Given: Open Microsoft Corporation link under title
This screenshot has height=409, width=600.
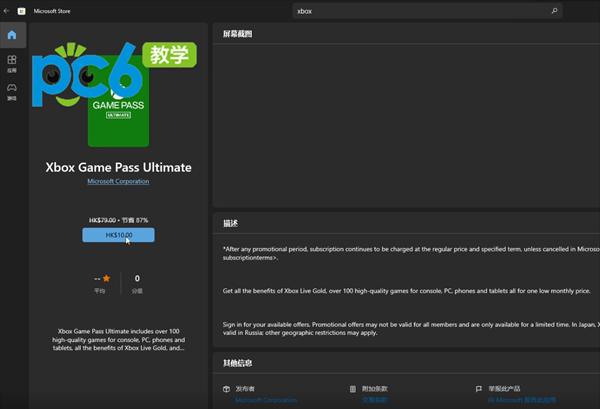Looking at the screenshot, I should click(118, 181).
